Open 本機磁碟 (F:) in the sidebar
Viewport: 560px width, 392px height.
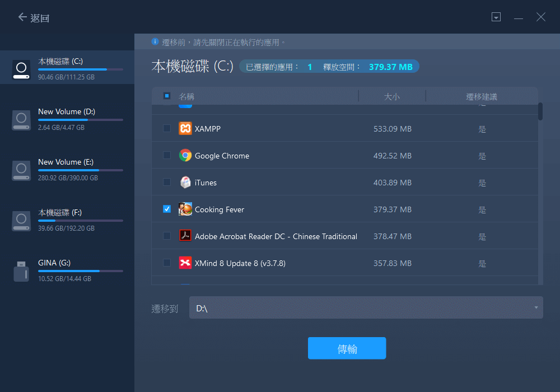[x=67, y=221]
